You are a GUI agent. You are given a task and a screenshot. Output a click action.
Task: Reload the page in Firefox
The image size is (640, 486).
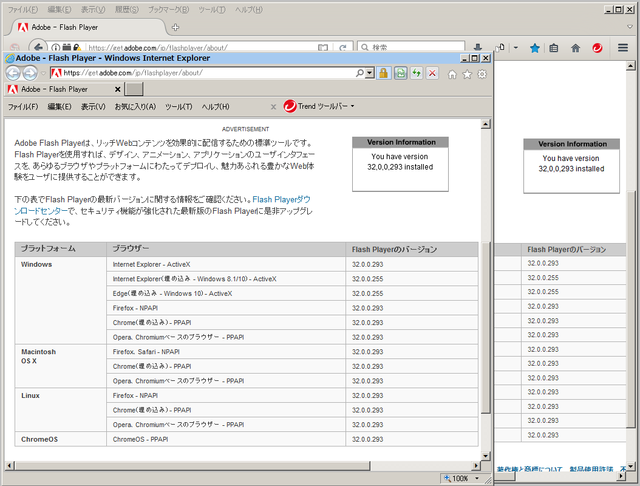[342, 48]
